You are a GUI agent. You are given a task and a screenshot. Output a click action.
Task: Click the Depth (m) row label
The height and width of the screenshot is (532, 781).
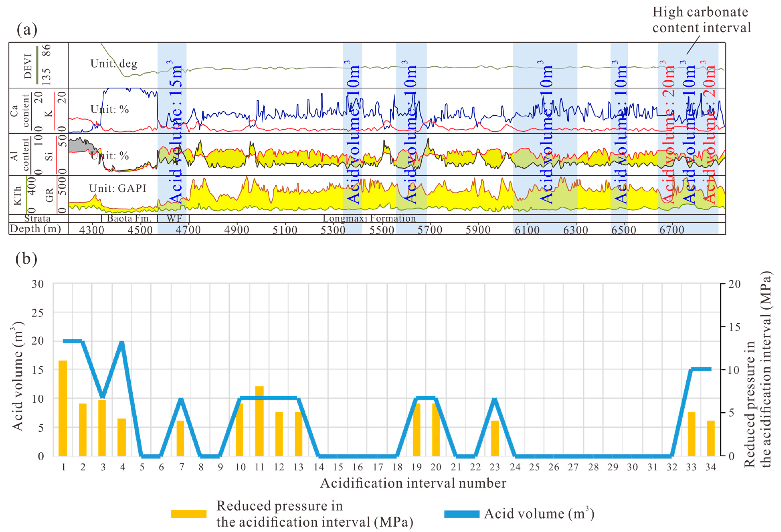tap(35, 229)
